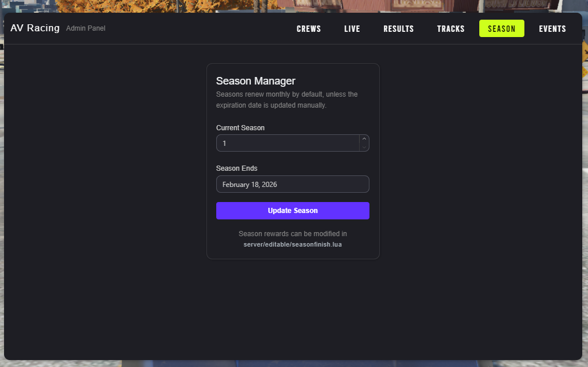Screen dimensions: 588x367
Task: Select the Tracks tab
Action: pyautogui.click(x=451, y=29)
